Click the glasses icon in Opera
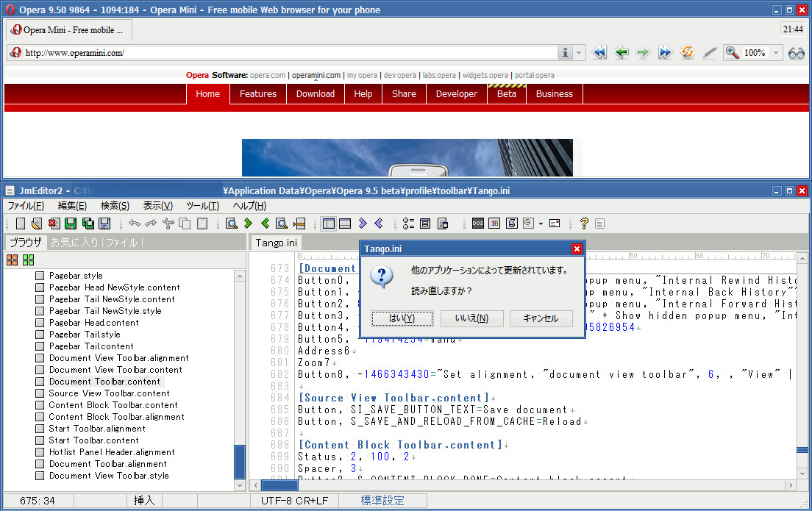 tap(796, 53)
